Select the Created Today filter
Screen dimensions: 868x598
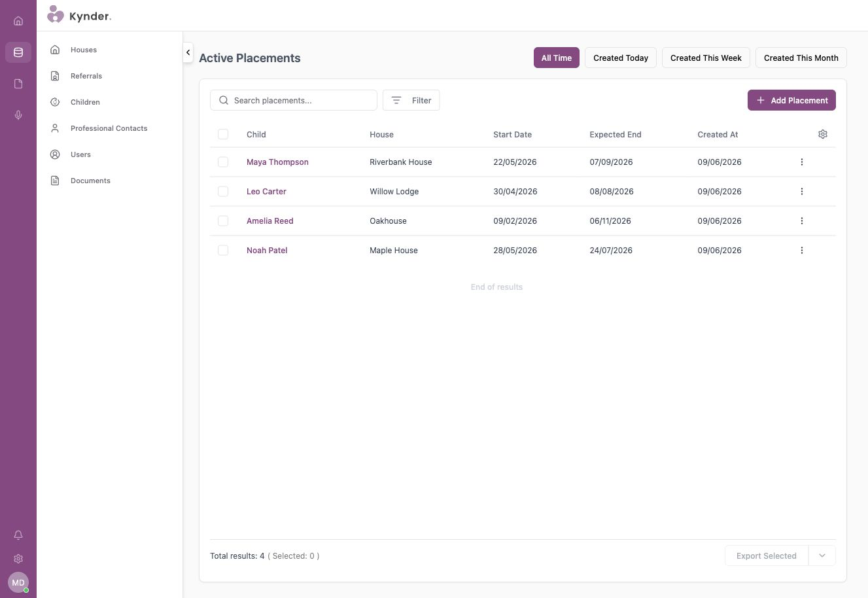[x=621, y=58]
